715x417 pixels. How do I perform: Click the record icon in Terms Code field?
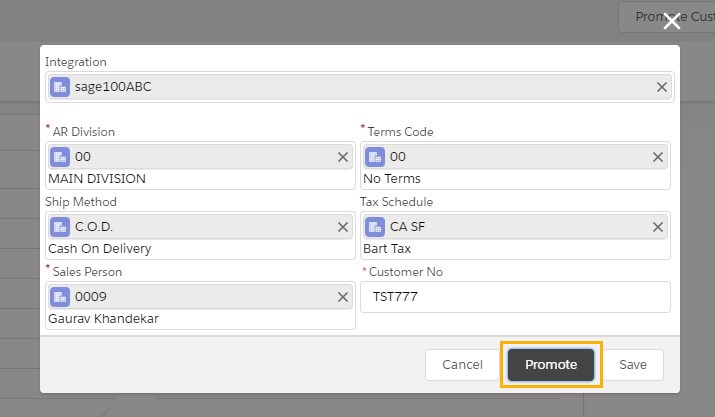[375, 157]
